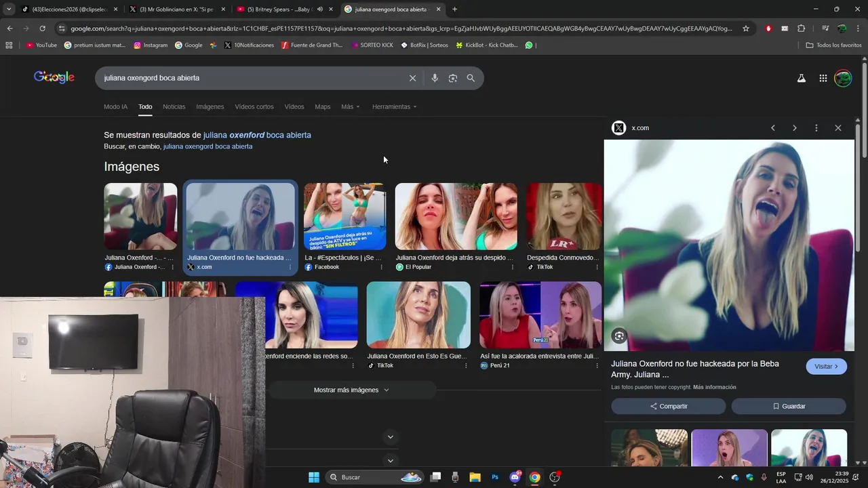Open preview panel three-dot options
868x488 pixels.
pyautogui.click(x=816, y=128)
